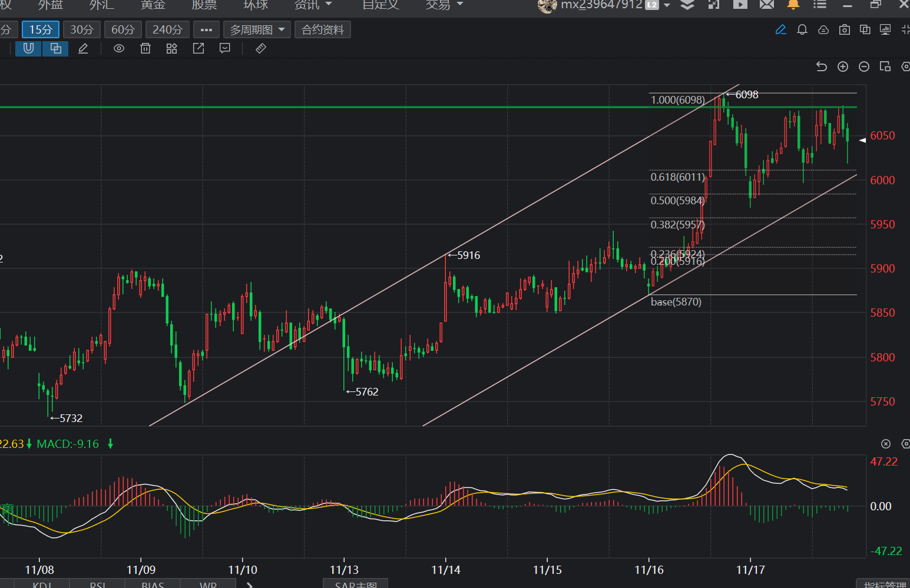Delete drawings with the trash icon
The image size is (910, 588).
tap(145, 48)
